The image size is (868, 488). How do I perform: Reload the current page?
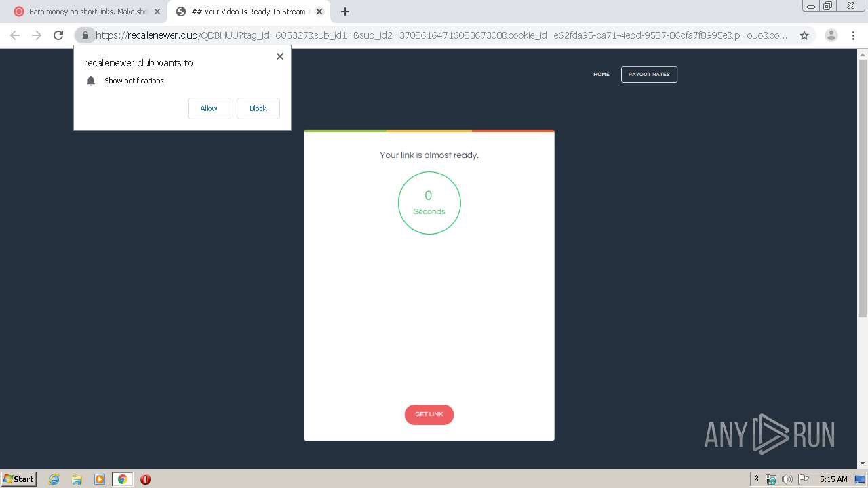point(58,35)
